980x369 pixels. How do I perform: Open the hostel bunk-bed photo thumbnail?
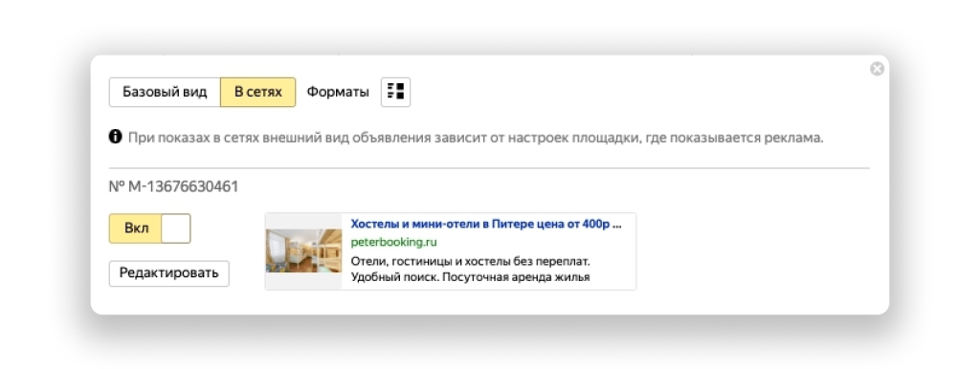click(303, 251)
